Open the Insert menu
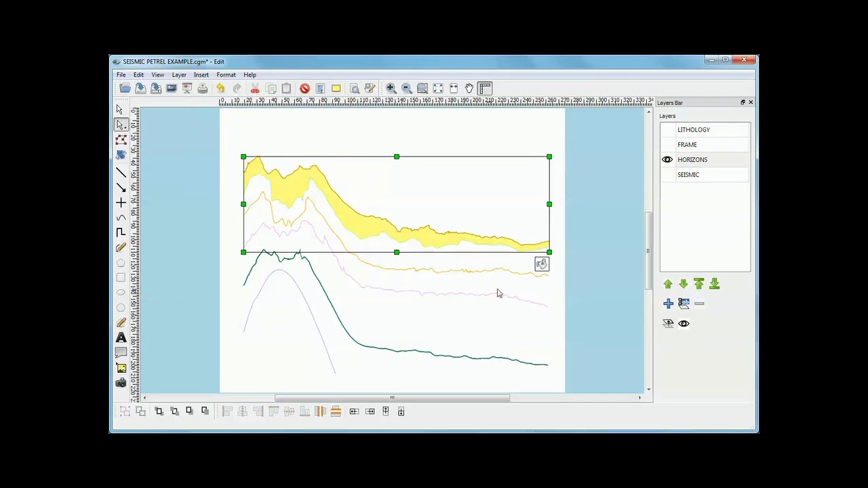Image resolution: width=868 pixels, height=488 pixels. (x=201, y=75)
